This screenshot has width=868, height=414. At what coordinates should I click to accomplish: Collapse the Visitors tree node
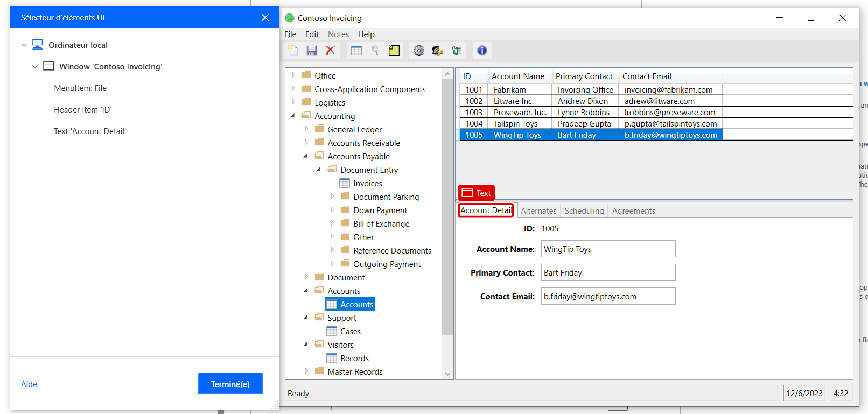pos(306,344)
